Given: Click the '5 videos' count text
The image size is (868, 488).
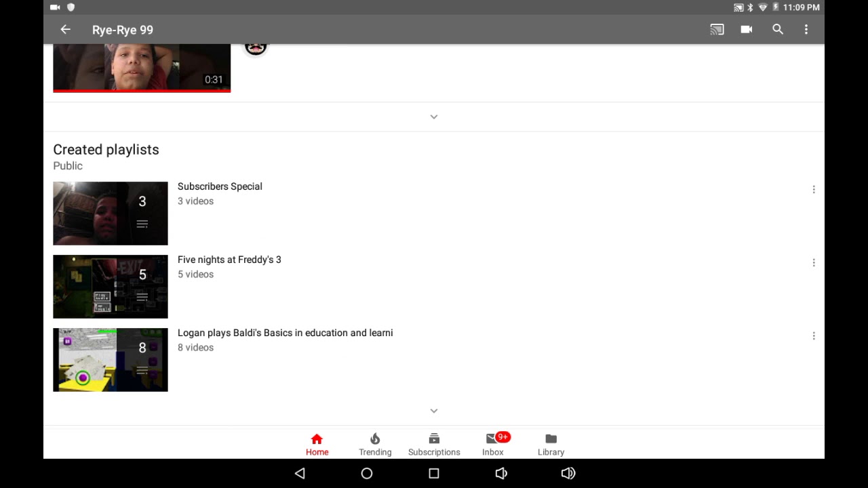Looking at the screenshot, I should 195,274.
